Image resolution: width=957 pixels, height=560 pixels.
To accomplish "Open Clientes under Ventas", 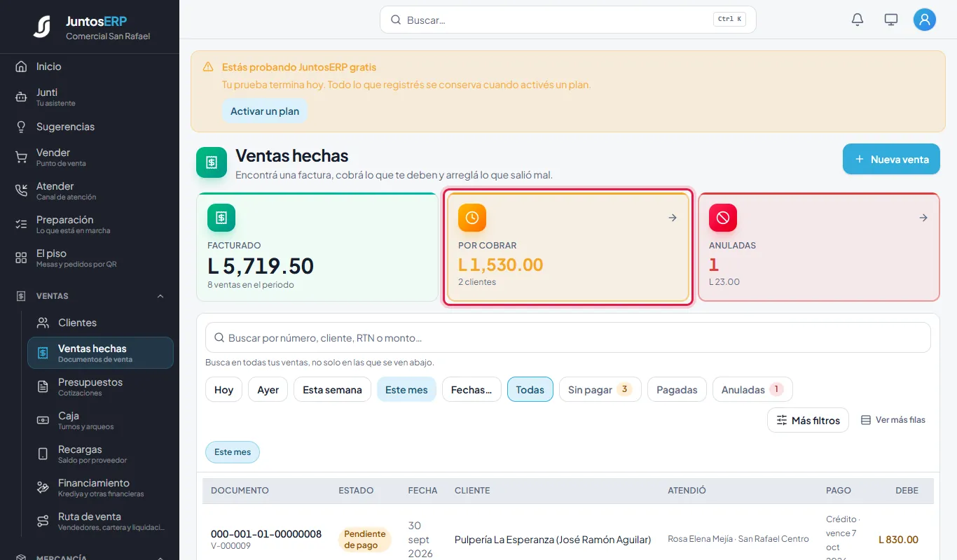I will click(100, 323).
